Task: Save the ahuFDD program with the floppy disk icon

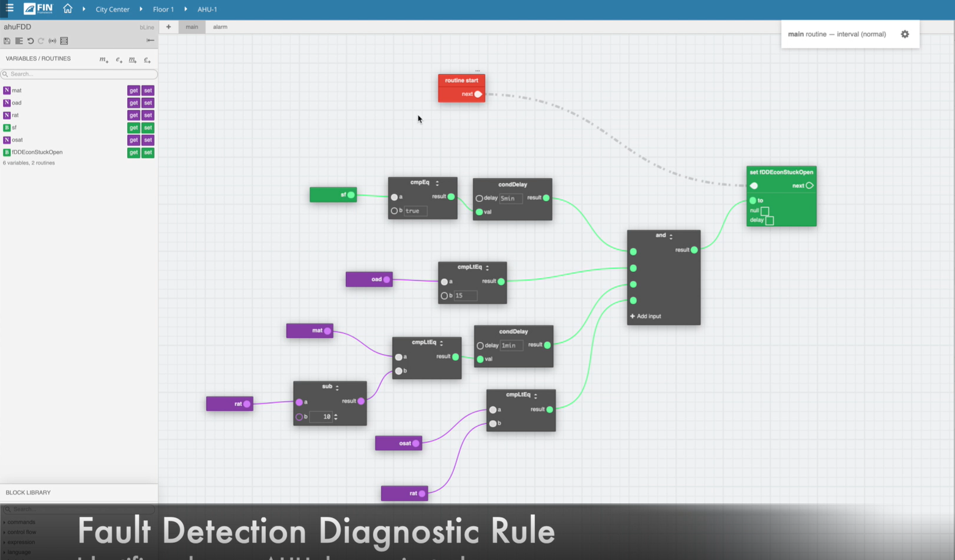Action: point(7,40)
